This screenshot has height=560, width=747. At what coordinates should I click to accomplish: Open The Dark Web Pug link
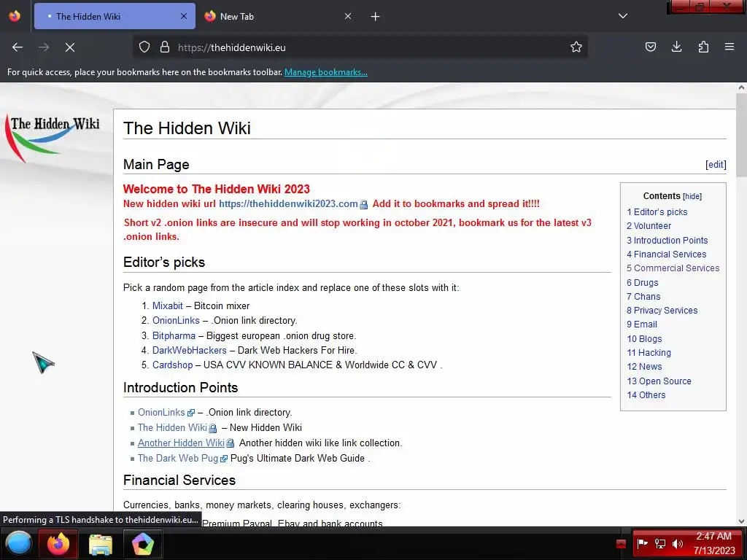point(178,458)
